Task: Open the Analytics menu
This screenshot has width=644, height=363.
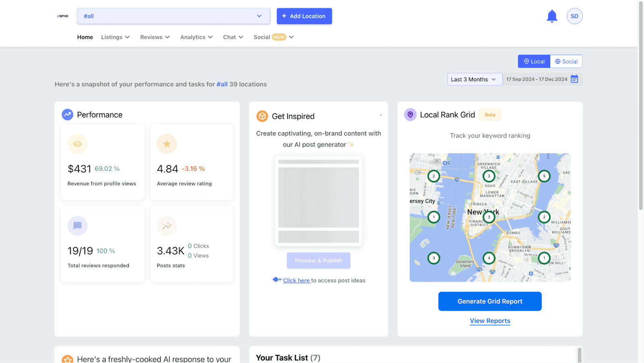Action: (x=196, y=37)
